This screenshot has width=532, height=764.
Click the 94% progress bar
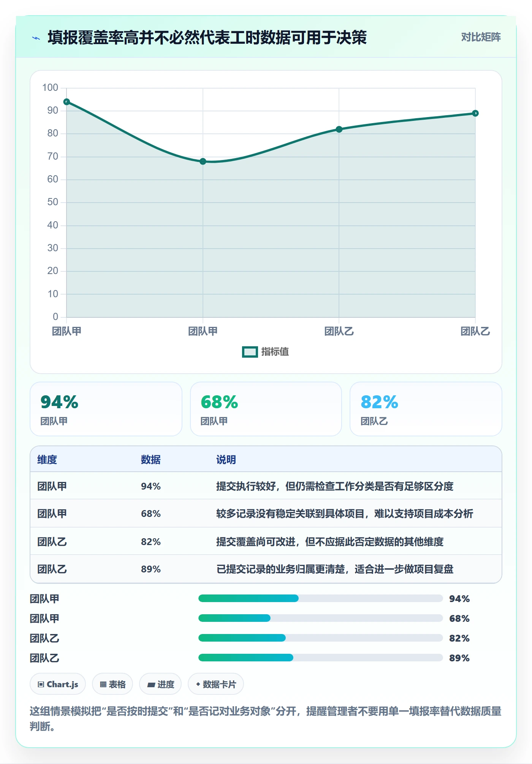coord(320,599)
